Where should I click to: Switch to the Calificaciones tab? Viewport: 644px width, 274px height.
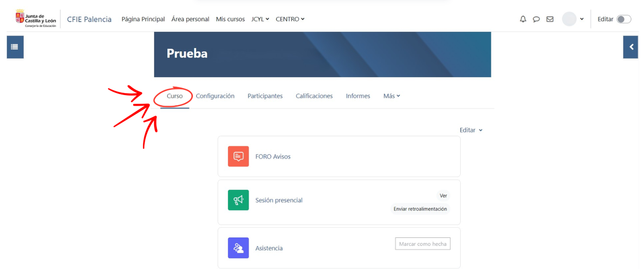coord(314,96)
